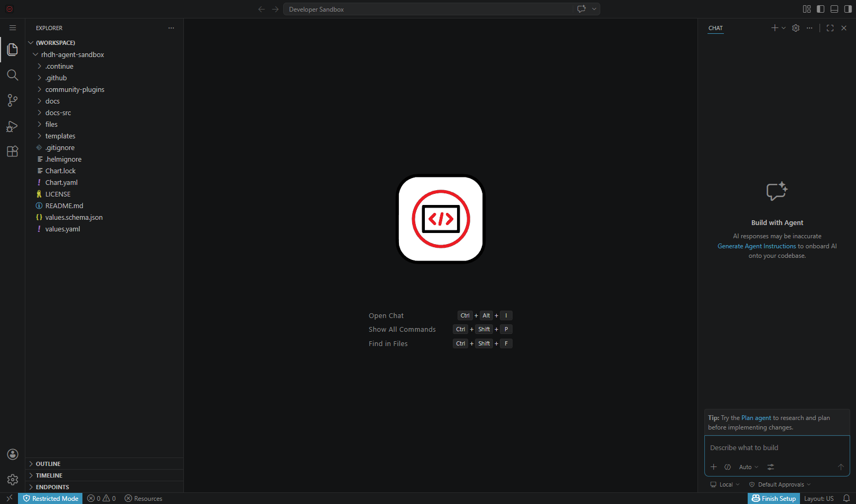Configure tools in chat input
The width and height of the screenshot is (856, 504).
(771, 467)
